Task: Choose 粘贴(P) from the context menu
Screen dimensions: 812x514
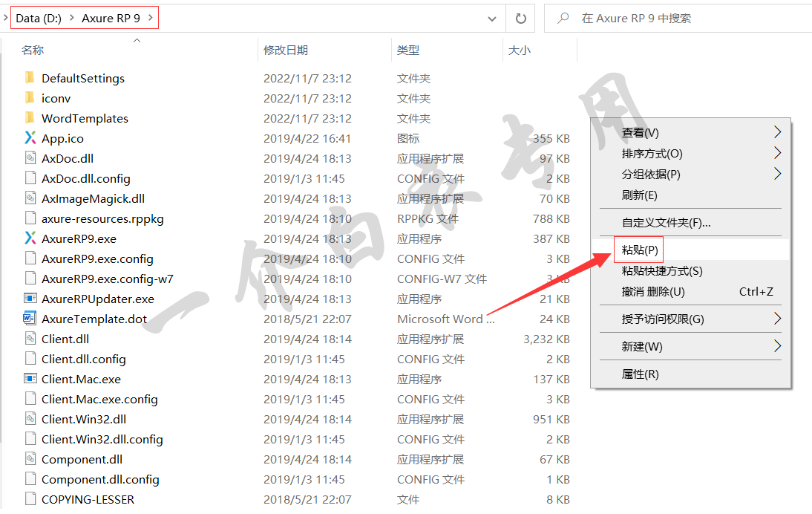Action: click(x=640, y=250)
